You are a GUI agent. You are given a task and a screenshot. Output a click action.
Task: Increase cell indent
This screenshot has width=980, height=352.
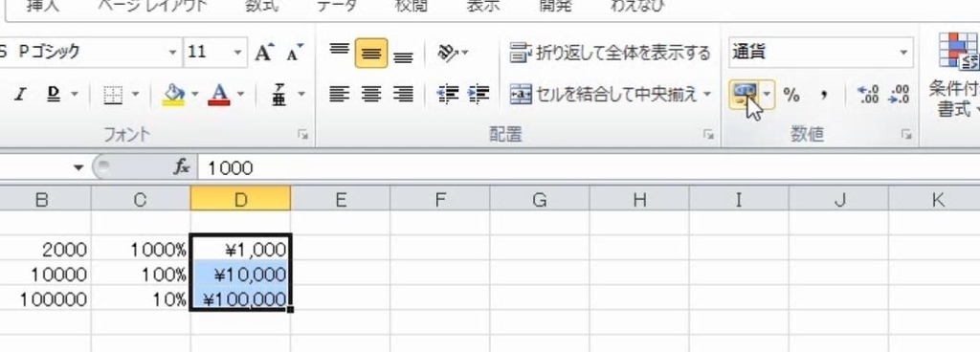pos(479,95)
